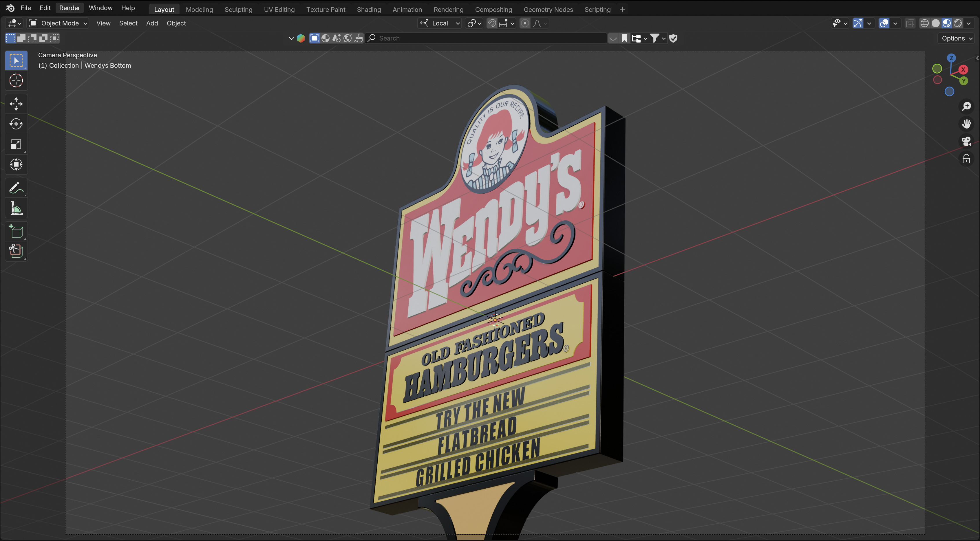Activate the Transform tool
980x541 pixels.
pyautogui.click(x=16, y=164)
